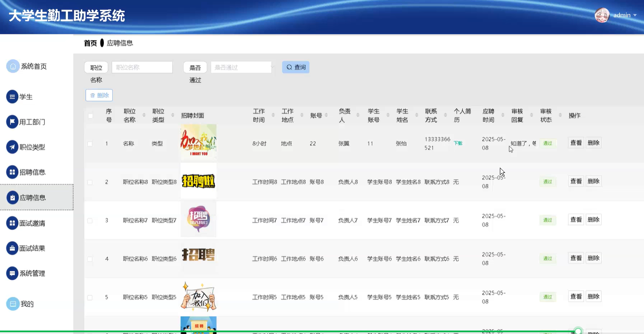
Task: Sort by 审核回复 column arrows
Action: point(531,115)
